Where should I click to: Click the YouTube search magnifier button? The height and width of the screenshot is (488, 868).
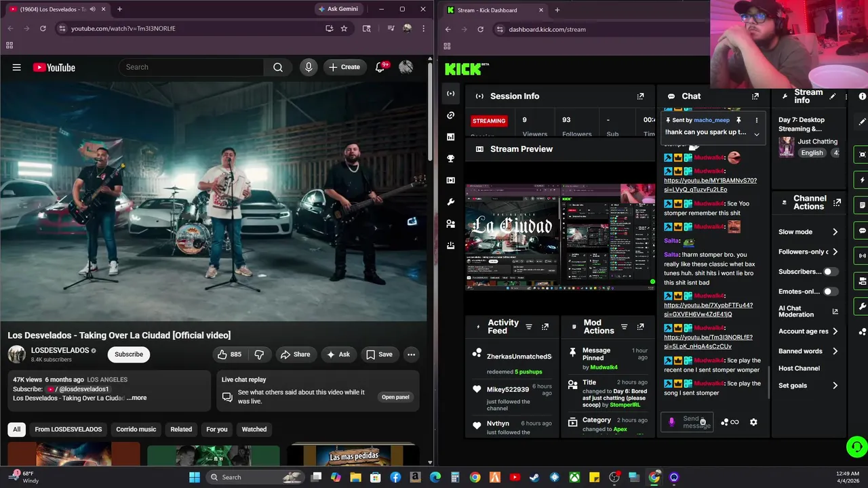pos(278,67)
